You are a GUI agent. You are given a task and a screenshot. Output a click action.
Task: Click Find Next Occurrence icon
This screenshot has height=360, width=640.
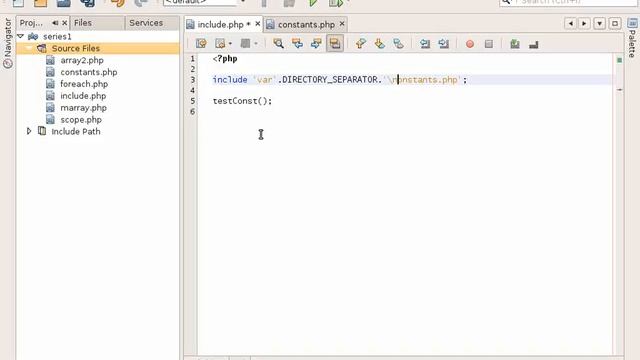click(316, 44)
